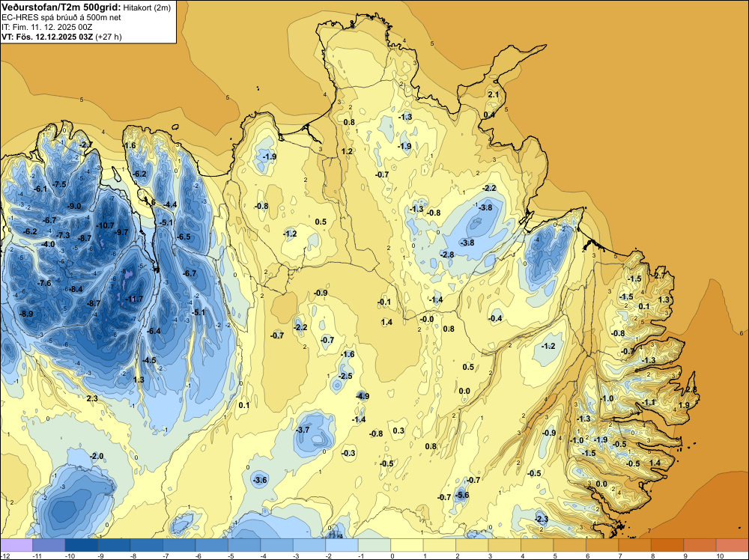This screenshot has width=749, height=560.
Task: Click the -7.5 temperature value
Action: 60,184
